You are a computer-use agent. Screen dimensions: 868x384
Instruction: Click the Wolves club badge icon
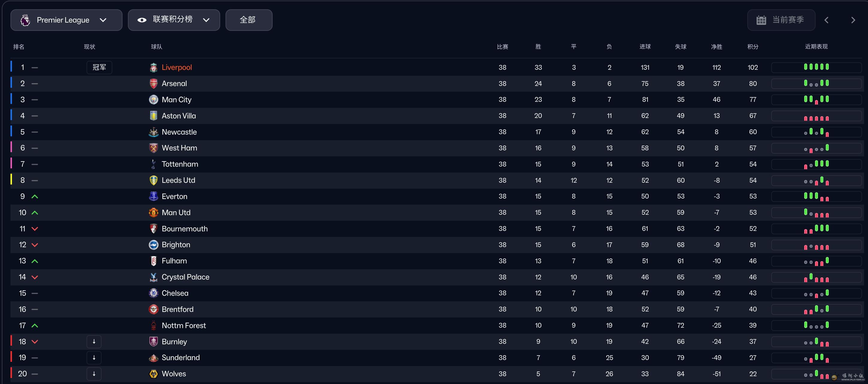[x=153, y=374]
